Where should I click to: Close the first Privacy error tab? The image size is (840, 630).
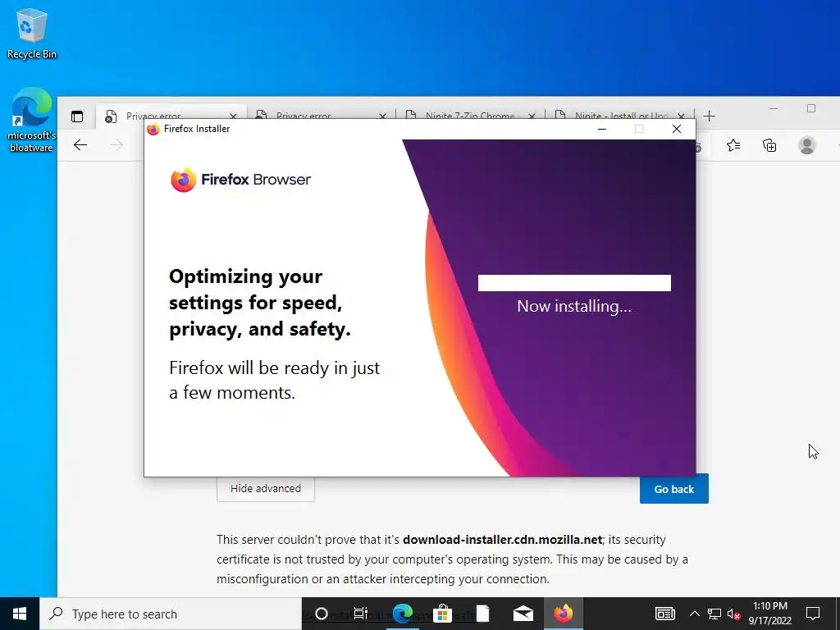[233, 116]
